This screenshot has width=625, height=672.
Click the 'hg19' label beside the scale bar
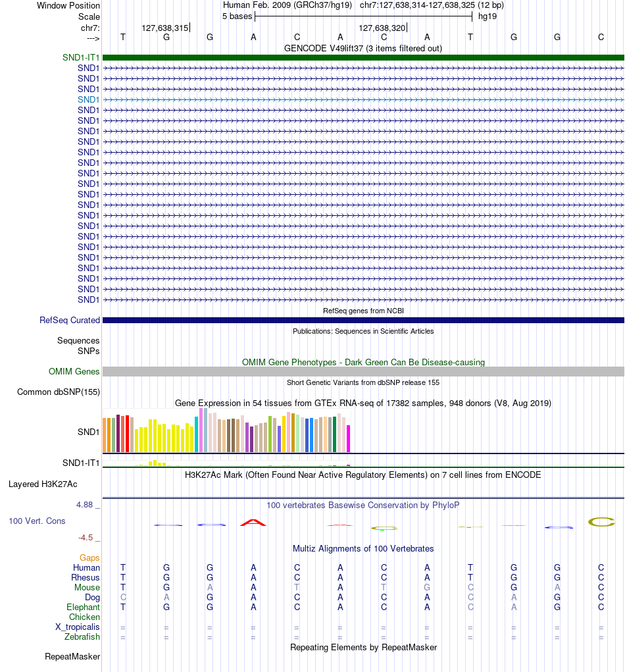coord(488,16)
